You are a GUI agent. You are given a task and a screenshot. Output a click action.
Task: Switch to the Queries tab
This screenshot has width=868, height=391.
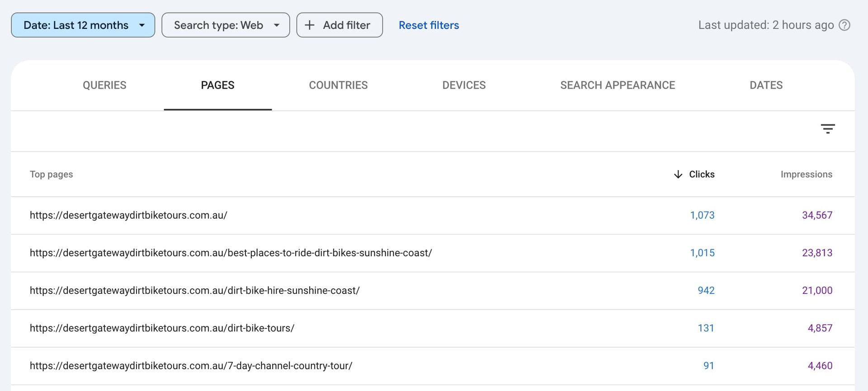[x=104, y=85]
